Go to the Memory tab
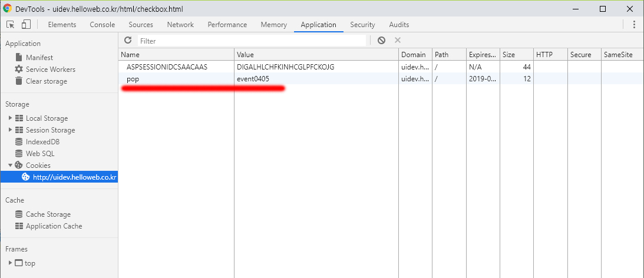Viewport: 644px width, 278px height. [x=273, y=25]
